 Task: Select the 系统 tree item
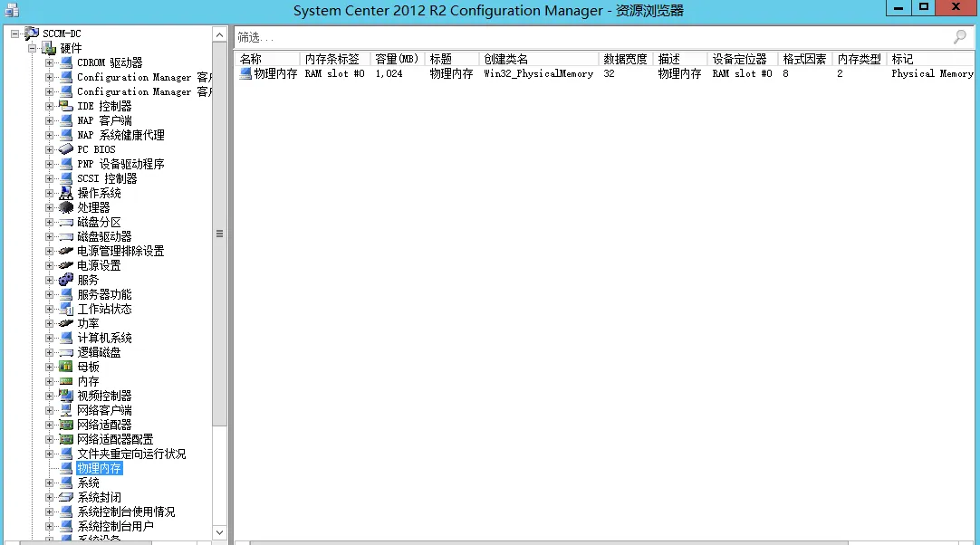click(88, 483)
